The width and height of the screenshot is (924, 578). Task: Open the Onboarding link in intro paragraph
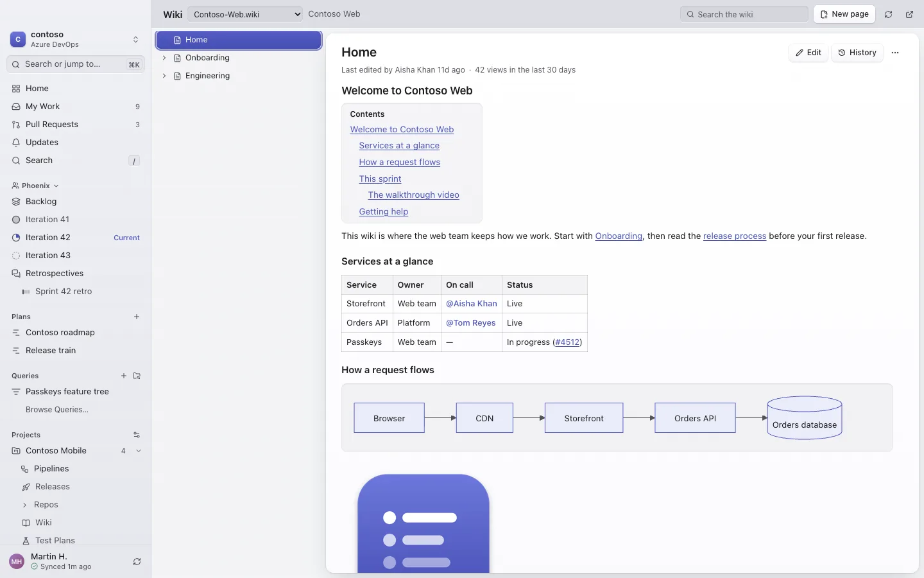pyautogui.click(x=619, y=236)
